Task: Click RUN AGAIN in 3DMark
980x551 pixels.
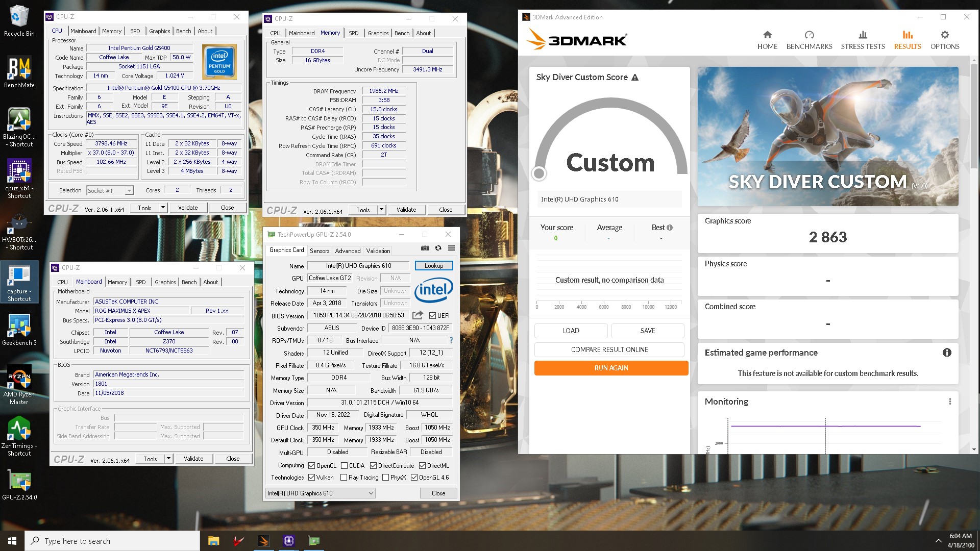Action: coord(611,368)
